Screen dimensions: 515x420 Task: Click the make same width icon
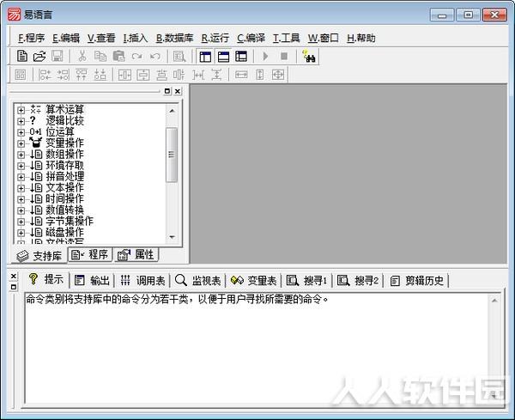click(x=241, y=75)
